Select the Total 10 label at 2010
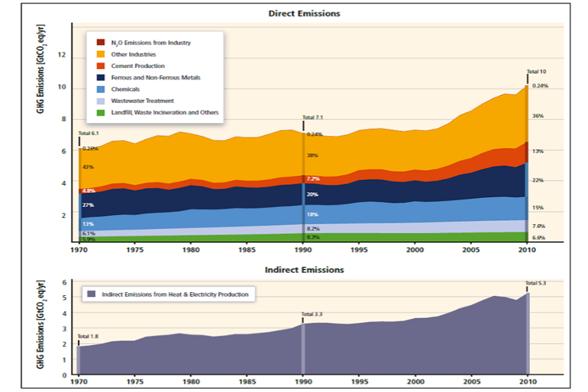The width and height of the screenshot is (588, 392). (x=536, y=72)
